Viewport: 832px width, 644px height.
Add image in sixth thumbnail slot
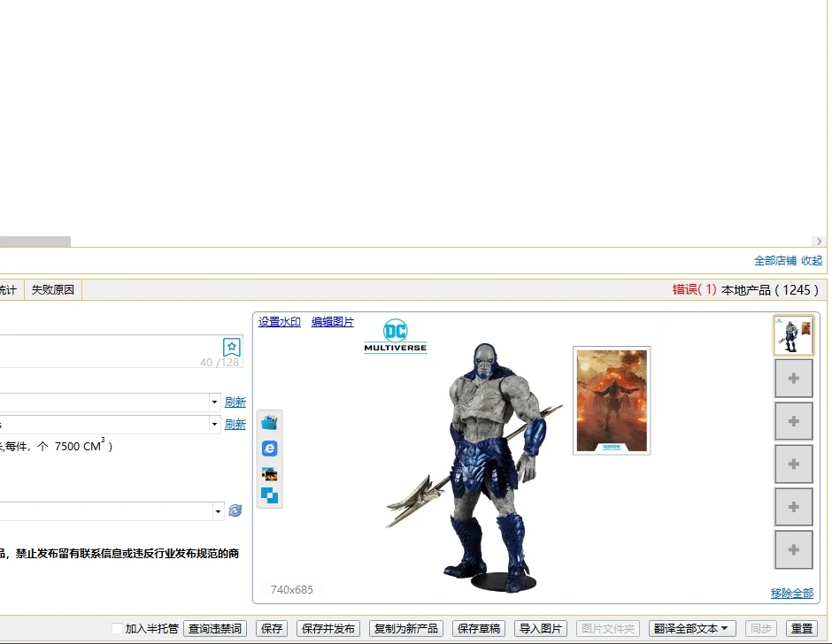[793, 549]
